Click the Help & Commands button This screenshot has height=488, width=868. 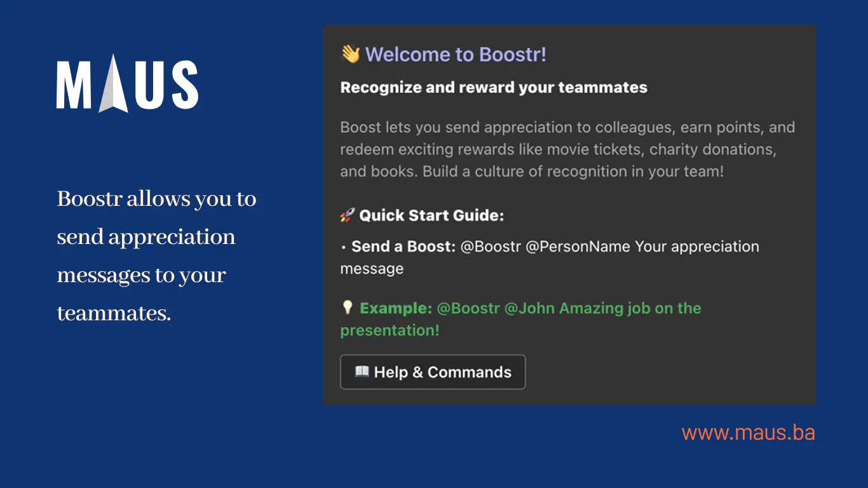pos(433,372)
